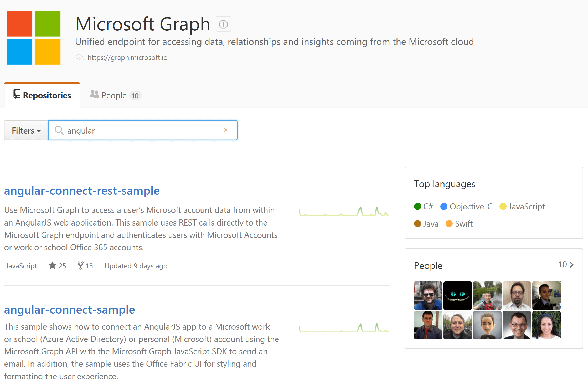Open profile of man in plaid shirt with glasses

click(x=428, y=325)
